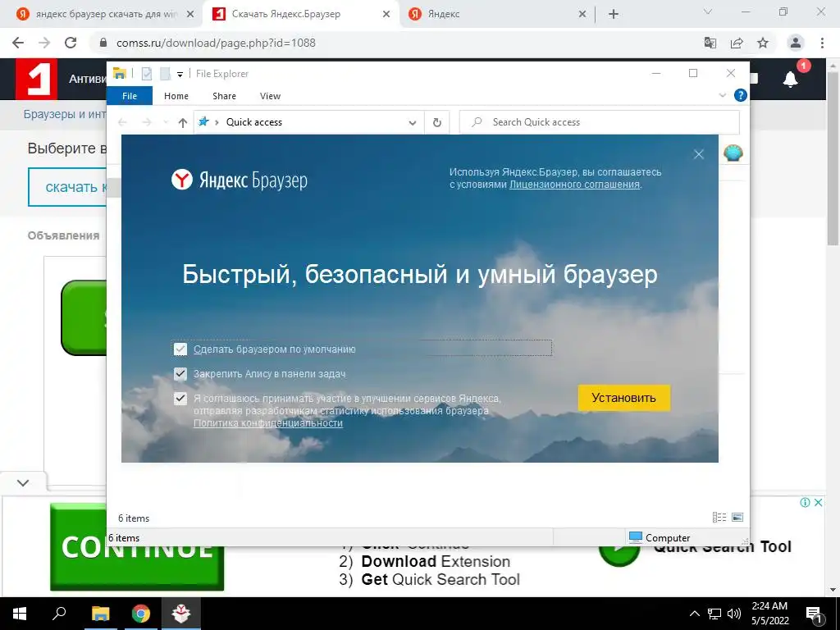The width and height of the screenshot is (840, 630).
Task: Bookmark this page with the star icon
Action: (x=763, y=43)
